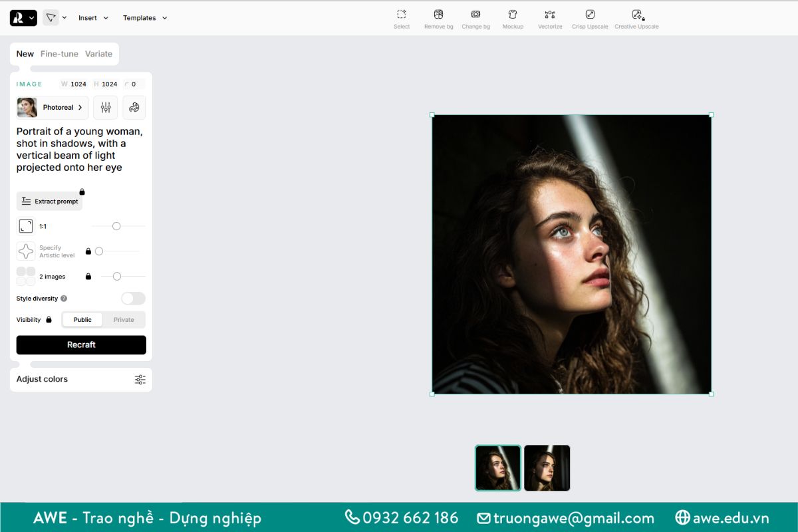
Task: Choose the Crisp Upscale tool
Action: 590,15
